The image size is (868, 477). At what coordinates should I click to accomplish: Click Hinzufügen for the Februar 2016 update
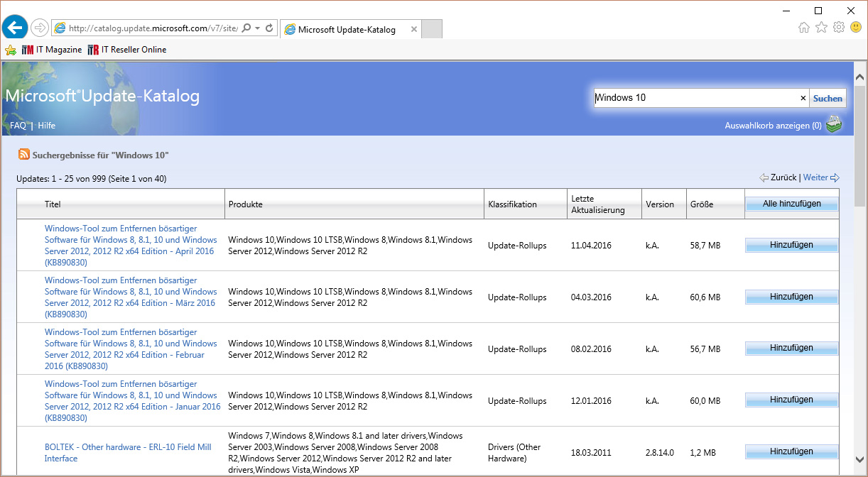coord(791,349)
